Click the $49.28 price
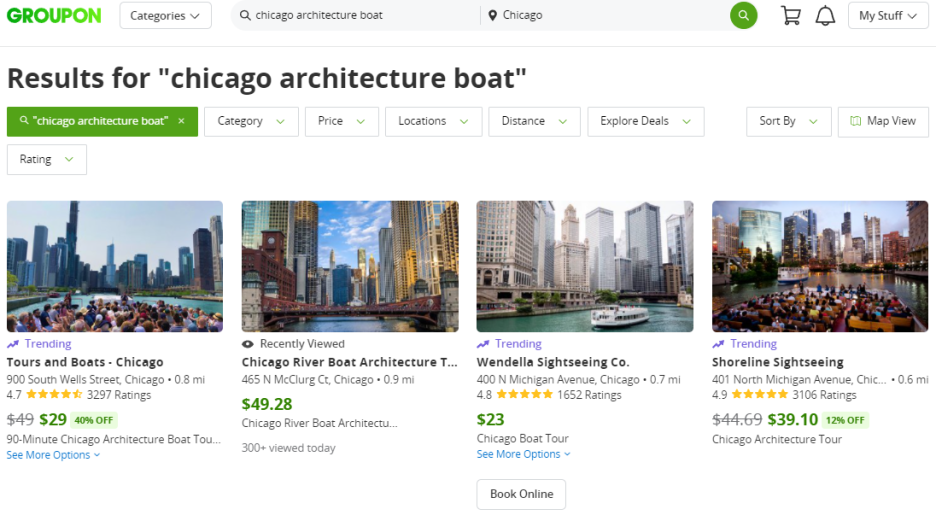Viewport: 936px width, 515px height. point(267,404)
